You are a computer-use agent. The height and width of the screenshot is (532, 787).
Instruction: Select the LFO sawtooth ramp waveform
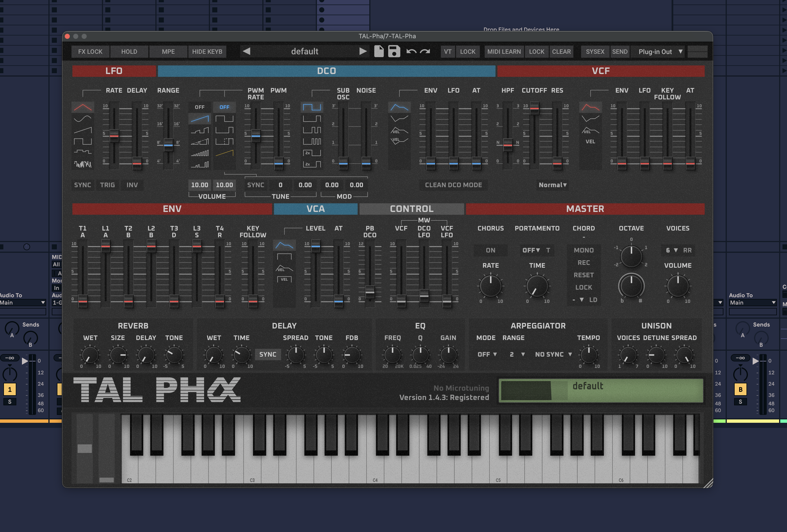(83, 130)
